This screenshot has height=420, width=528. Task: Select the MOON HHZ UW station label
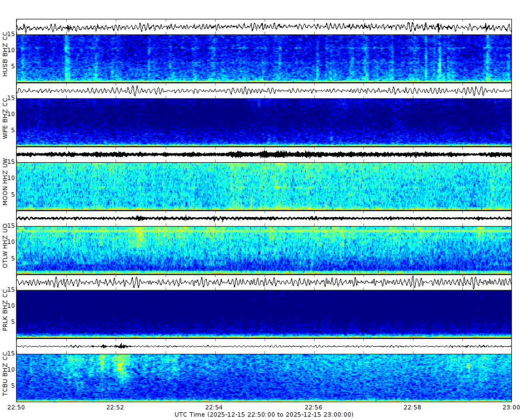6,183
